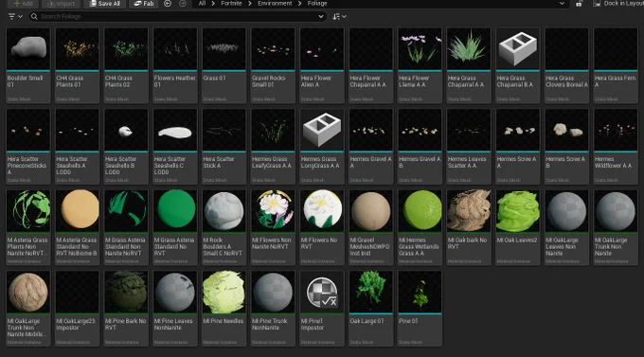Go forward with the history forward arrow
The width and height of the screenshot is (644, 357).
coord(183,3)
